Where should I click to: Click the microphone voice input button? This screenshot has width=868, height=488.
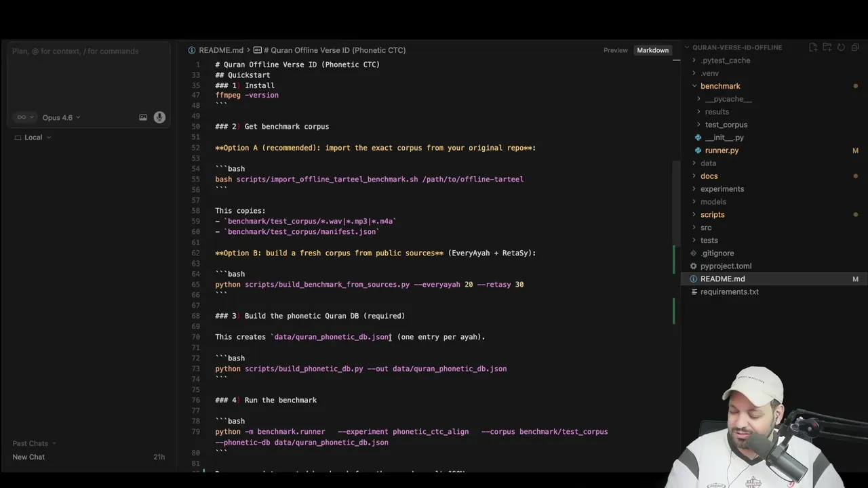tap(159, 117)
